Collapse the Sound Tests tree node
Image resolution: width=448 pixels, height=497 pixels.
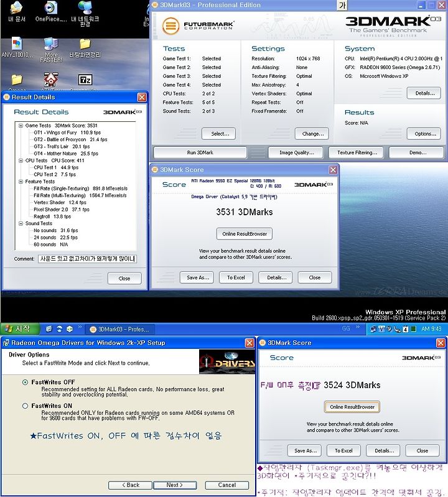click(x=21, y=223)
